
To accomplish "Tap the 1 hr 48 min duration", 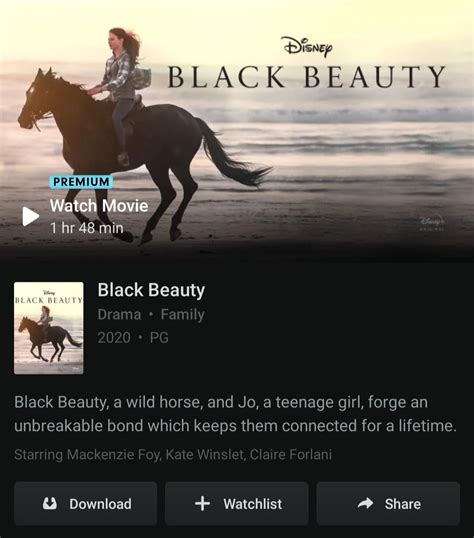I will (86, 228).
